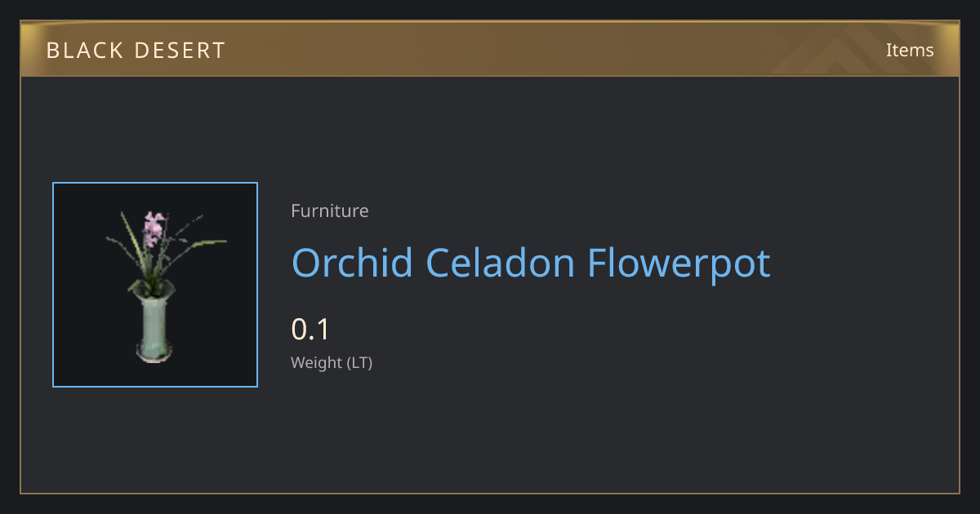Screen dimensions: 980x514
Task: Click the base of the celadon vase
Action: pyautogui.click(x=154, y=355)
